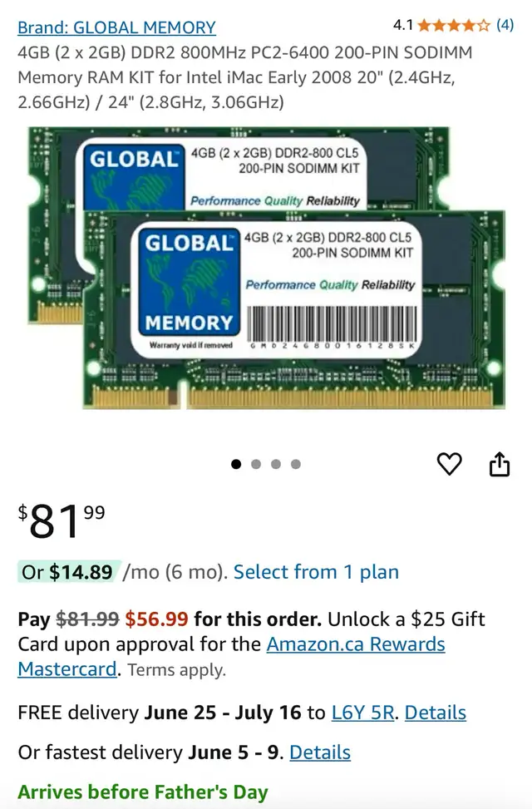Tap the share icon

(499, 464)
